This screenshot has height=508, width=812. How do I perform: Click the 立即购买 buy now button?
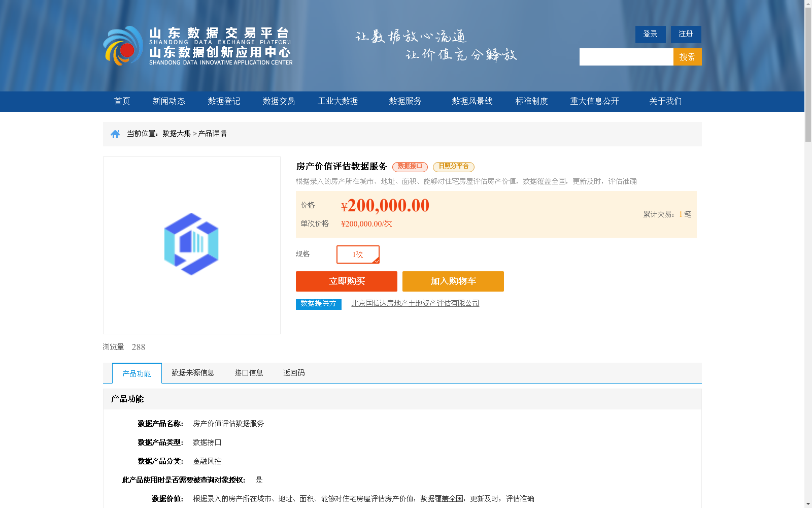tap(347, 281)
